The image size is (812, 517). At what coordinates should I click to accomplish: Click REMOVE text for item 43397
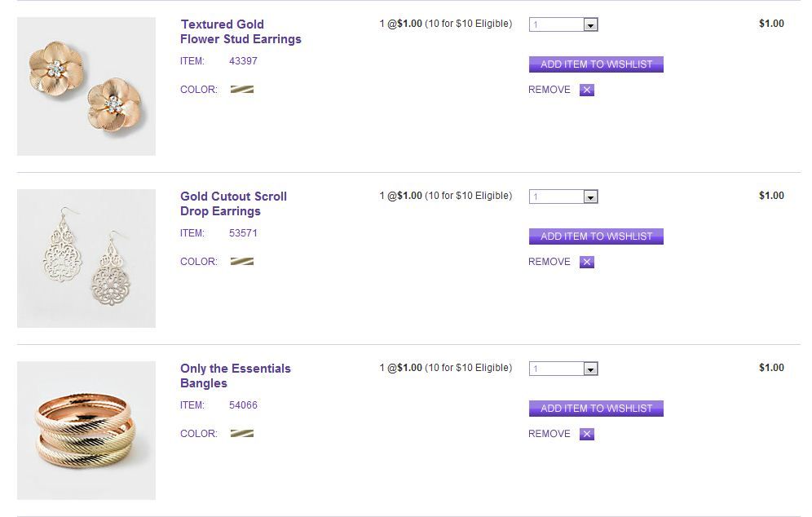pyautogui.click(x=549, y=90)
